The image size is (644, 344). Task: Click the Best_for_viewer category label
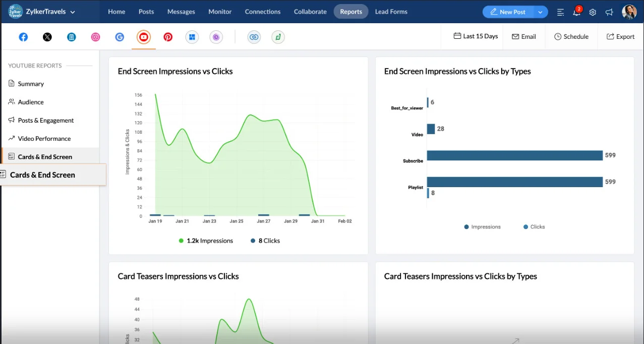[x=407, y=108]
